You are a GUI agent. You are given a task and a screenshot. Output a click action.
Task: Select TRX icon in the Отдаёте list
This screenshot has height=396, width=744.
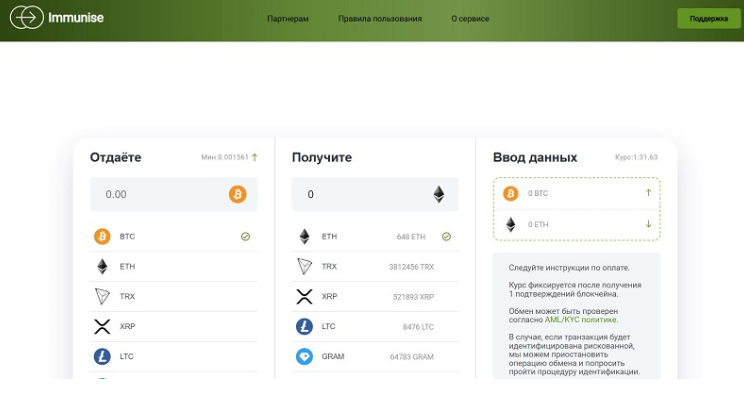[x=102, y=296]
